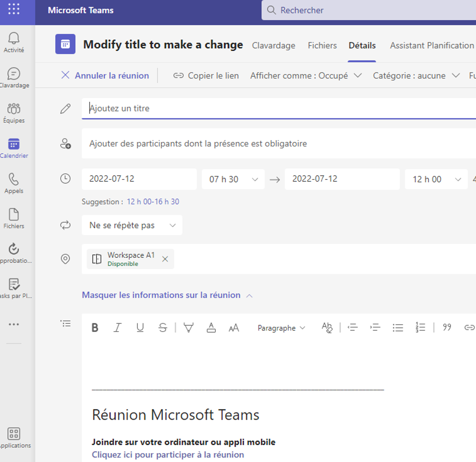Open Calendrier in the sidebar
Image resolution: width=476 pixels, height=462 pixels.
pyautogui.click(x=14, y=148)
